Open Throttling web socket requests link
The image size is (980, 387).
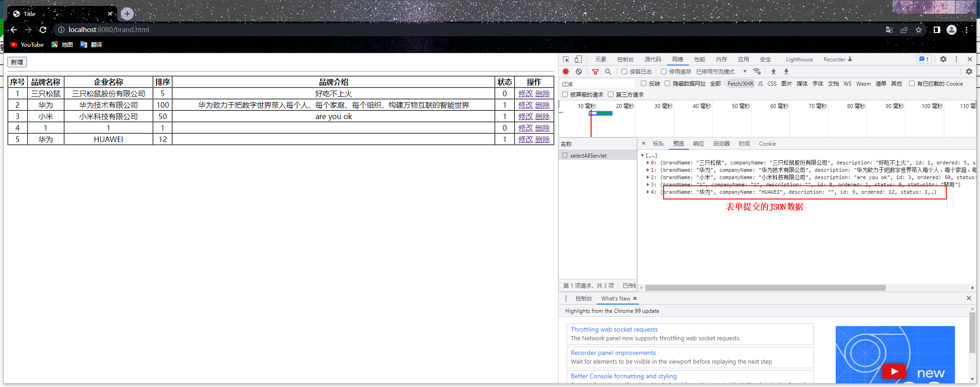point(614,329)
